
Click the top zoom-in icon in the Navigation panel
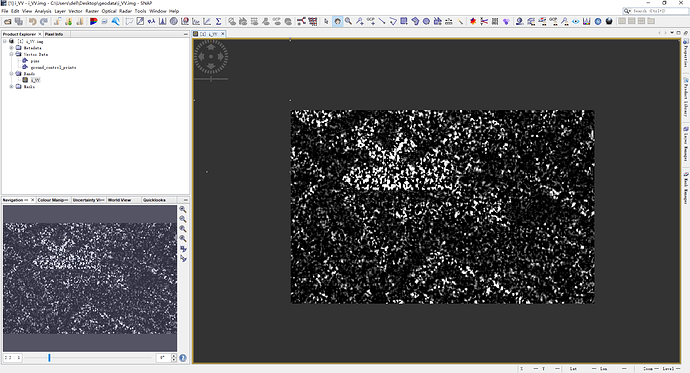coord(183,209)
